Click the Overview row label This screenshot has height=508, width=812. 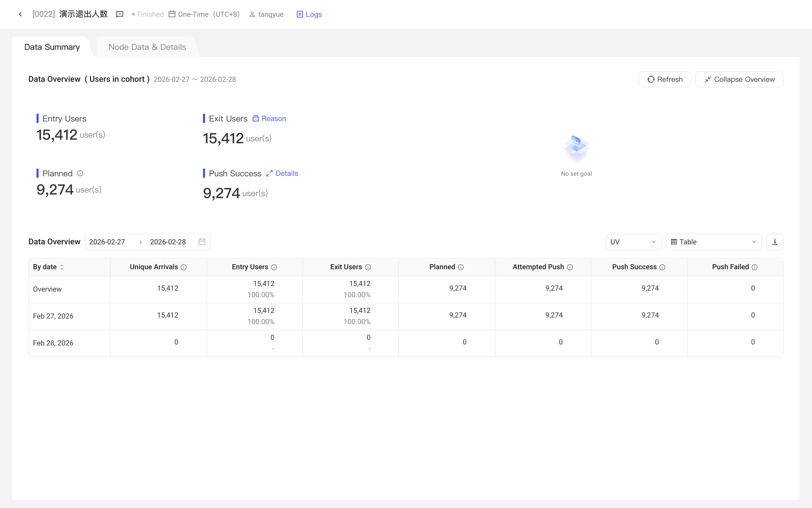[47, 289]
